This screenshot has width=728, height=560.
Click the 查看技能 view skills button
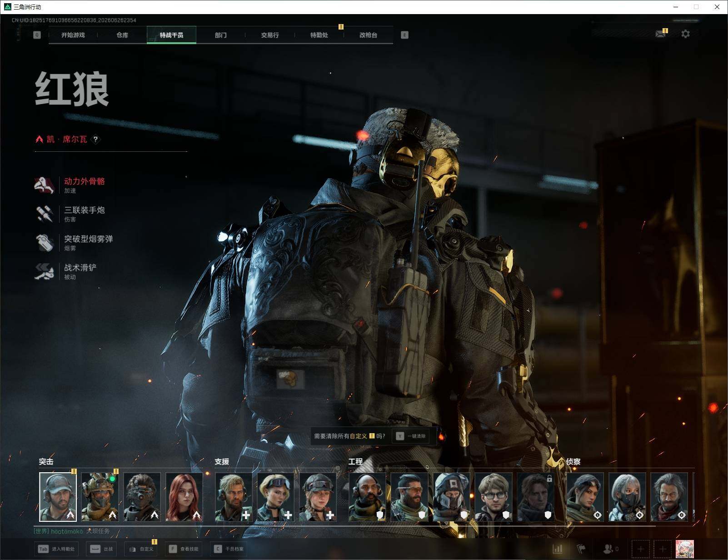(184, 549)
